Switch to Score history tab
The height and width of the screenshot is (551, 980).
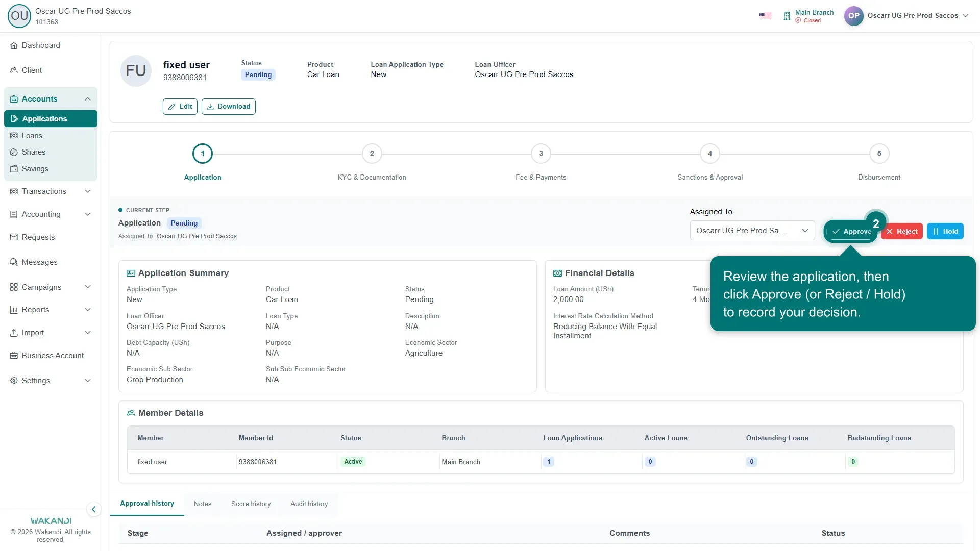[x=251, y=504]
